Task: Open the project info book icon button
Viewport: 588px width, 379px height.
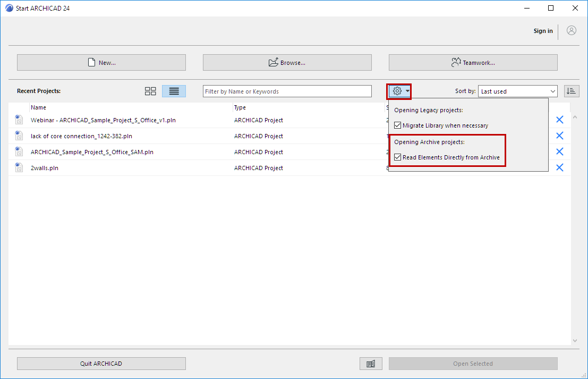Action: [371, 364]
